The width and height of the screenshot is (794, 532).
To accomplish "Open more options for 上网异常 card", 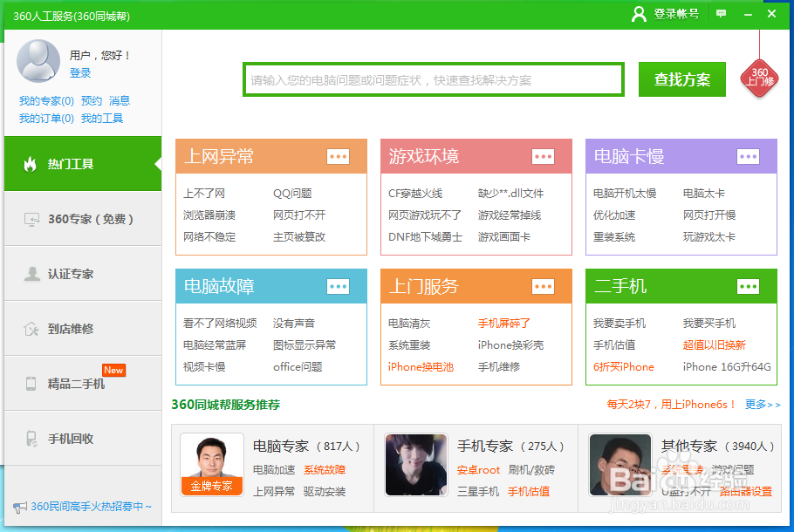I will pos(338,156).
